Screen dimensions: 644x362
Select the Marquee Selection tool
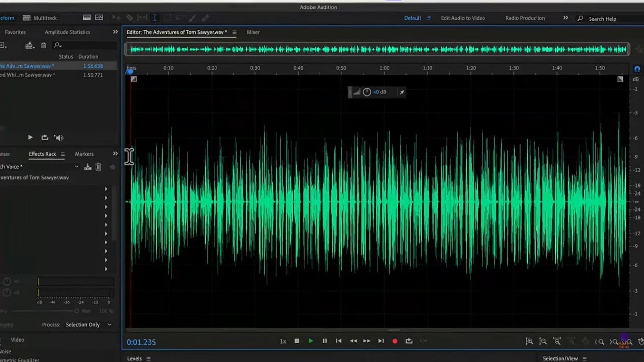click(x=167, y=18)
